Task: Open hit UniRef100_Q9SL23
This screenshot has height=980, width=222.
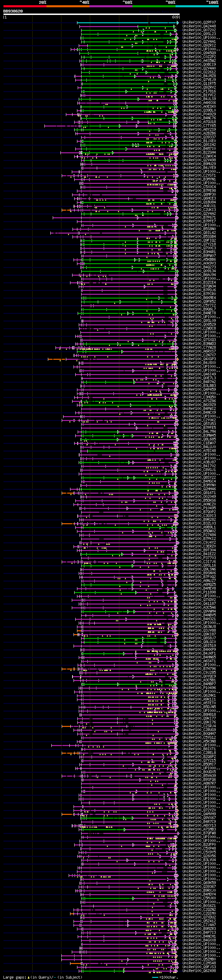Action: (x=199, y=34)
